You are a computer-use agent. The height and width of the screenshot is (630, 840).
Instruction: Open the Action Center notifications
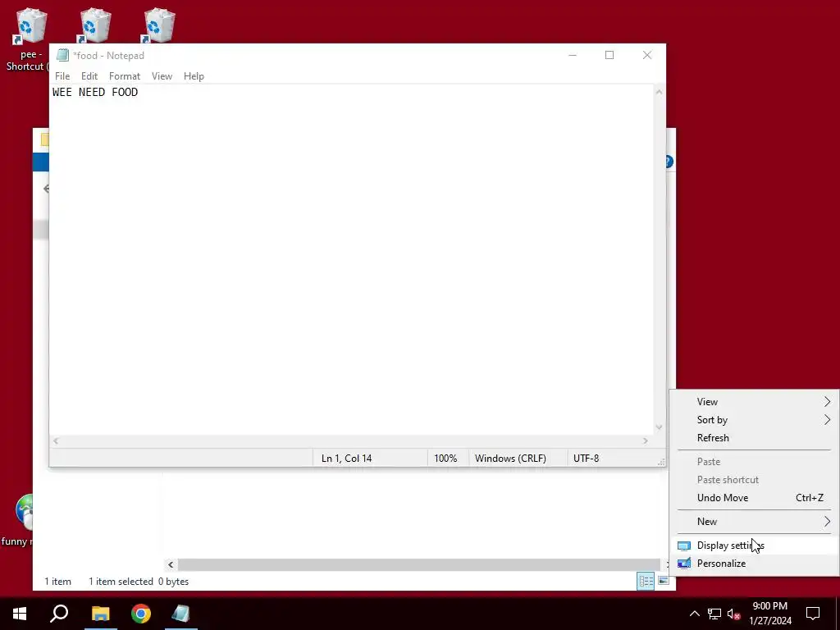[813, 614]
